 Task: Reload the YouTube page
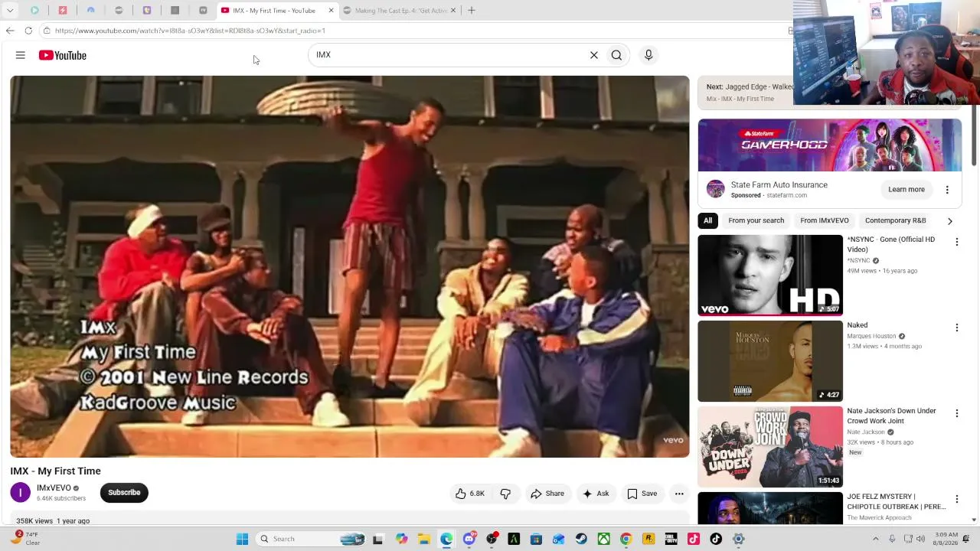[x=28, y=31]
